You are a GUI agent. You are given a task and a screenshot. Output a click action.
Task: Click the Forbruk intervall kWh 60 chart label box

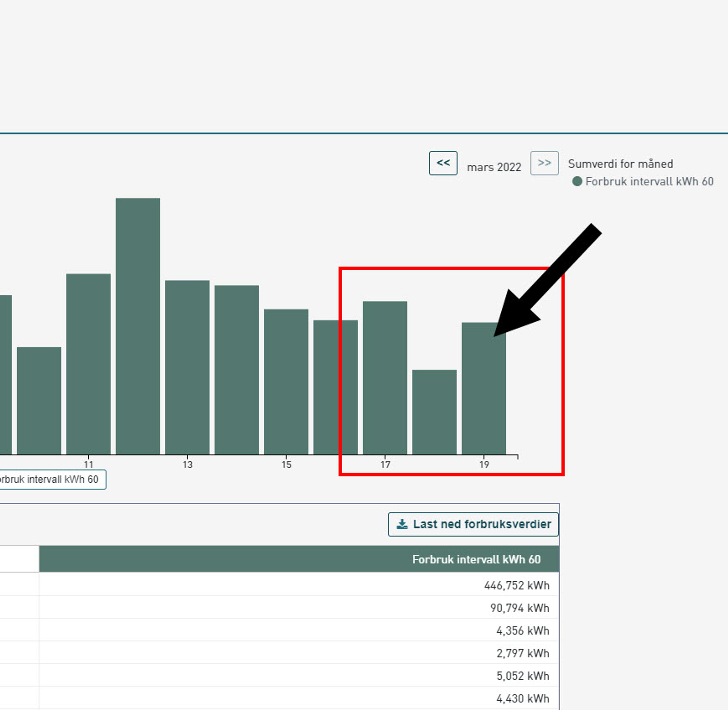(x=50, y=480)
